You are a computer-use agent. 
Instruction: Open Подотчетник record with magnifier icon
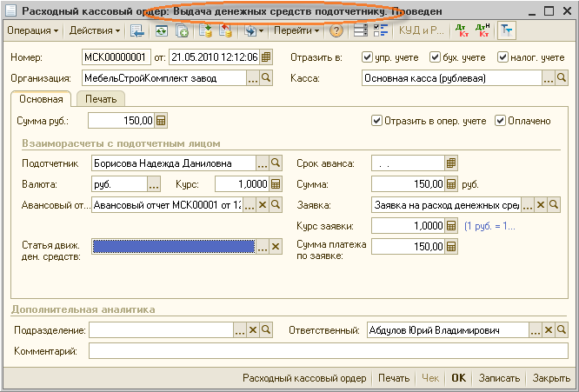(x=276, y=163)
